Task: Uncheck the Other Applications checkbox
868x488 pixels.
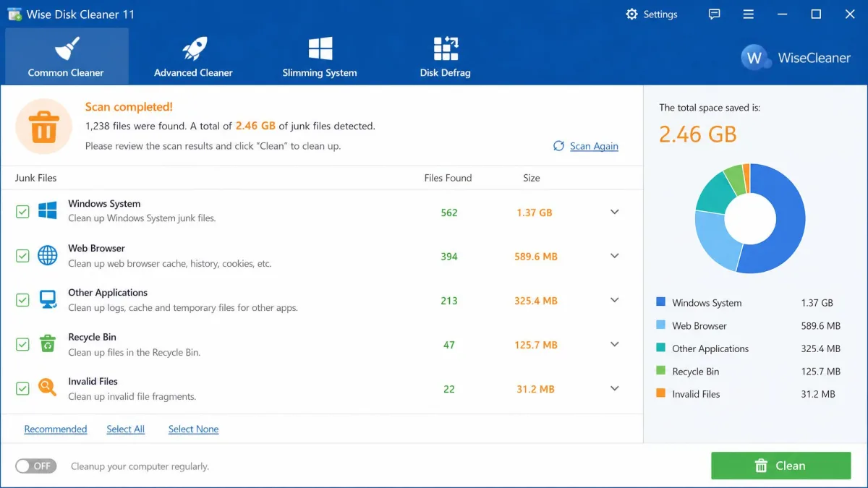Action: [22, 300]
